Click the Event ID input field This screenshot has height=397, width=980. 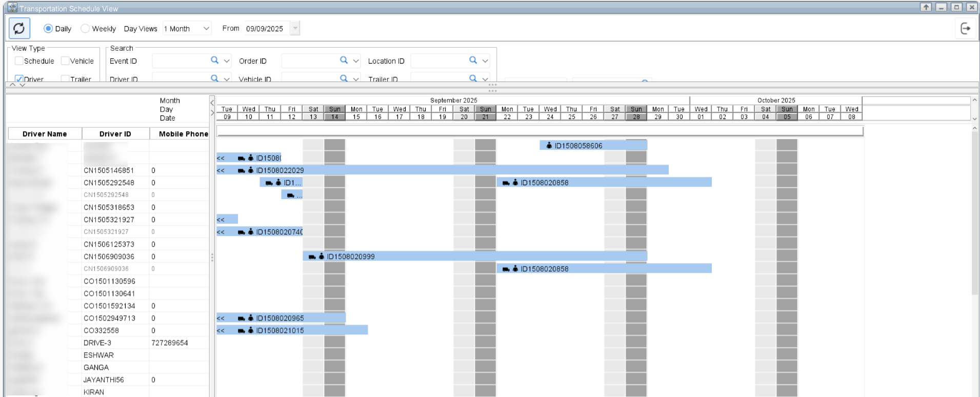pyautogui.click(x=180, y=61)
